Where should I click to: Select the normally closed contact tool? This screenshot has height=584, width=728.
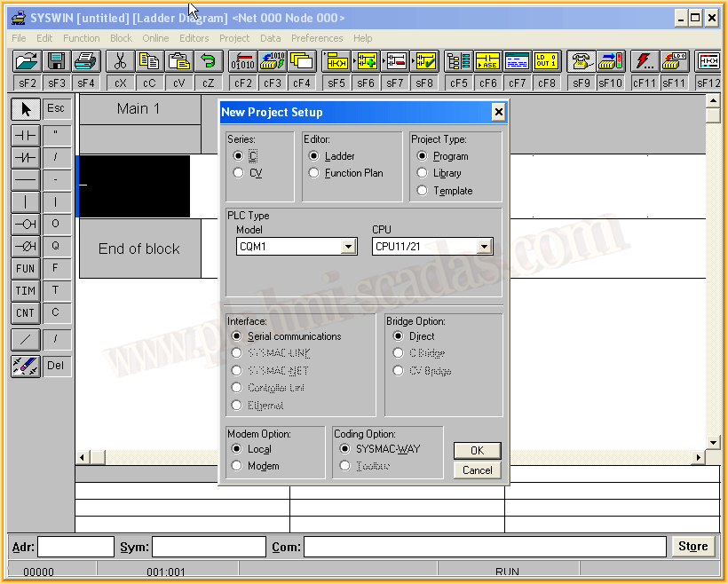pos(26,157)
